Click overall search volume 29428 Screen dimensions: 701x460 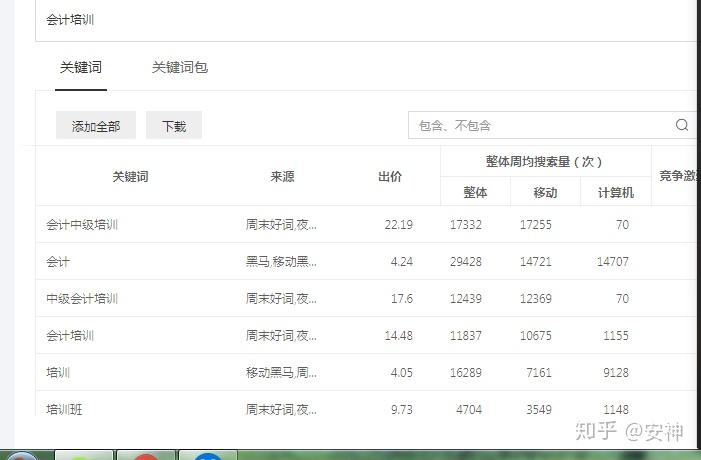[x=466, y=262]
